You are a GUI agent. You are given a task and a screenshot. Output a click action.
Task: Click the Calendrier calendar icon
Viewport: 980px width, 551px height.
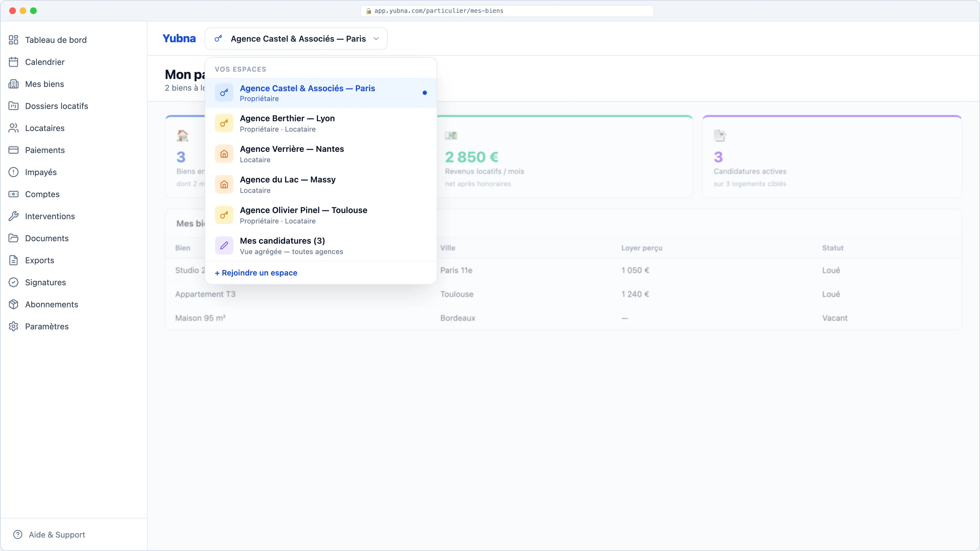[x=14, y=62]
